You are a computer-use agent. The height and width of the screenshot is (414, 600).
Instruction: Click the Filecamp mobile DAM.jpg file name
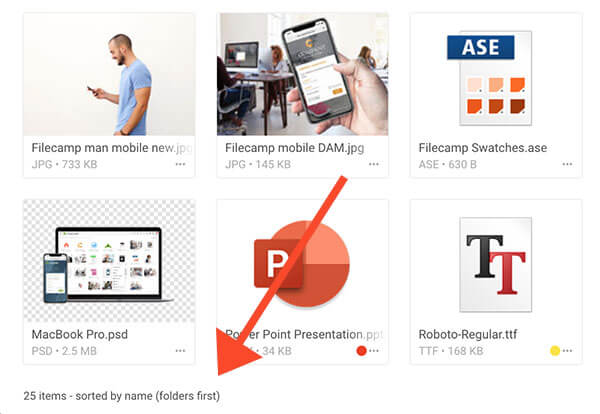click(x=295, y=148)
